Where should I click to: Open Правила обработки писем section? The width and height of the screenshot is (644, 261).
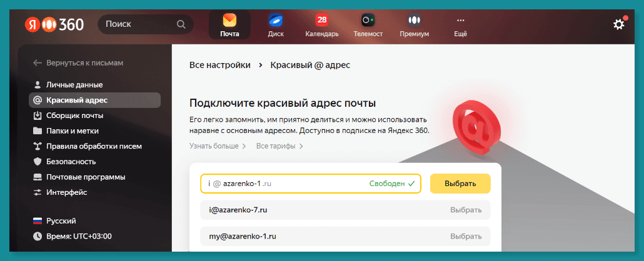pyautogui.click(x=88, y=146)
